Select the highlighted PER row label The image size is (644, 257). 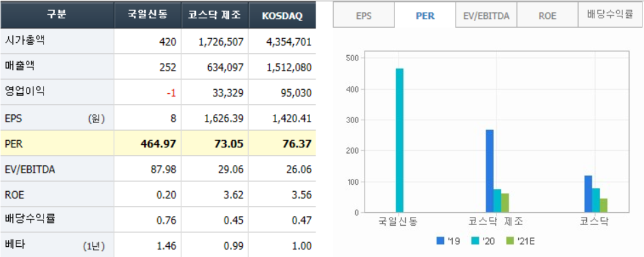(14, 143)
